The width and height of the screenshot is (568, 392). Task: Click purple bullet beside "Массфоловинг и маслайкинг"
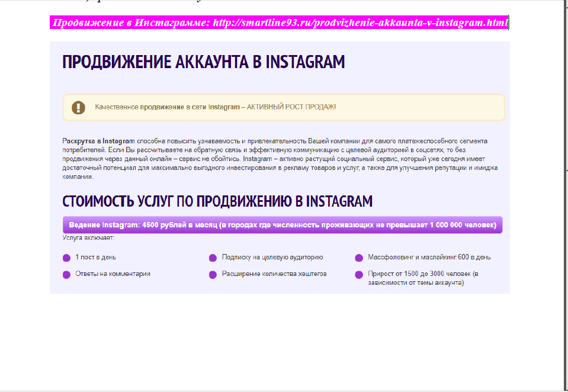pos(358,258)
